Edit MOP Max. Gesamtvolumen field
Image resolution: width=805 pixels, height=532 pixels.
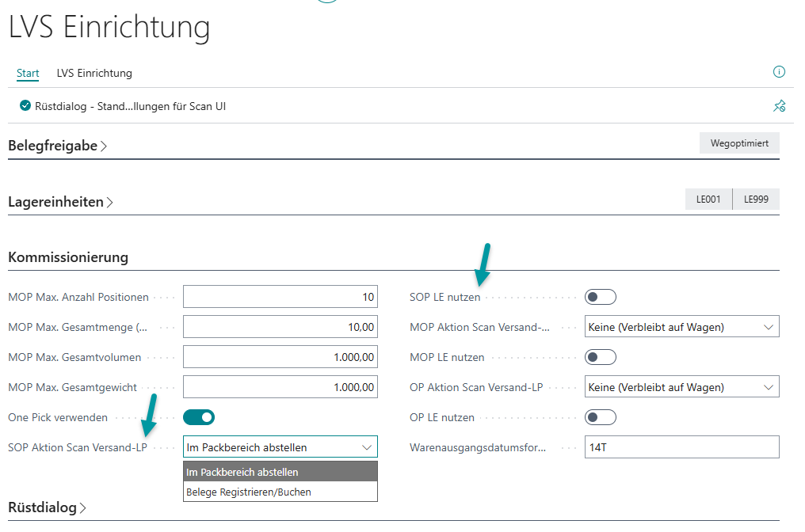click(x=280, y=357)
